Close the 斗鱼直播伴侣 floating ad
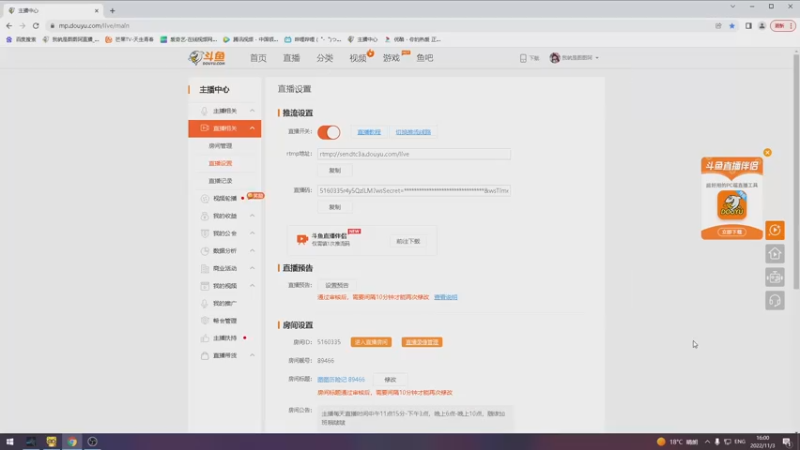This screenshot has height=450, width=800. (x=767, y=153)
